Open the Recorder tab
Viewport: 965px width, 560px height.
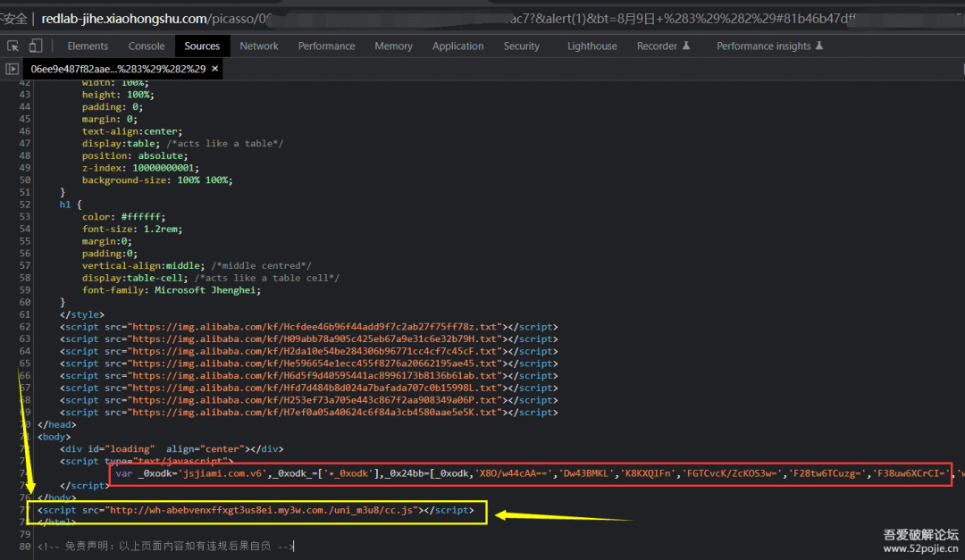[663, 46]
